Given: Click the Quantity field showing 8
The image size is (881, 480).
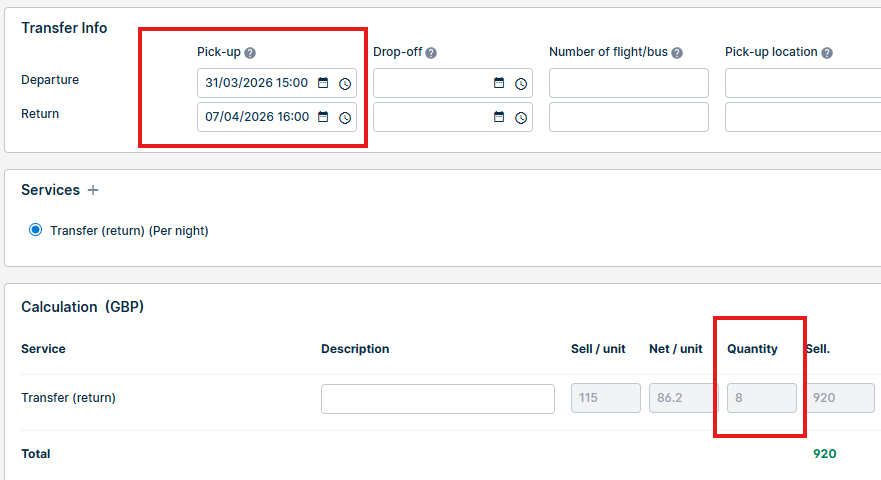Looking at the screenshot, I should click(x=761, y=398).
